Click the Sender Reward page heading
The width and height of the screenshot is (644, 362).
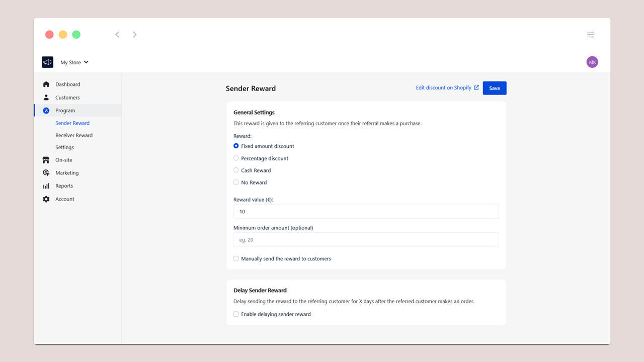coord(251,88)
